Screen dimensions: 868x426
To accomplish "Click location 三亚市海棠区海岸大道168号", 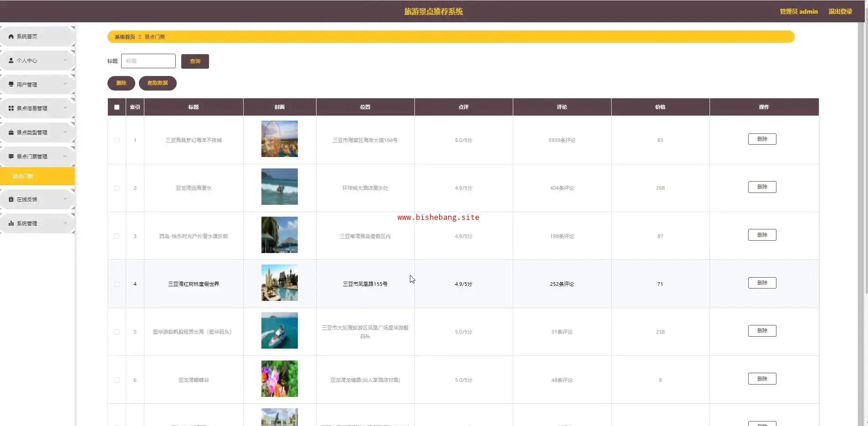I will [365, 140].
